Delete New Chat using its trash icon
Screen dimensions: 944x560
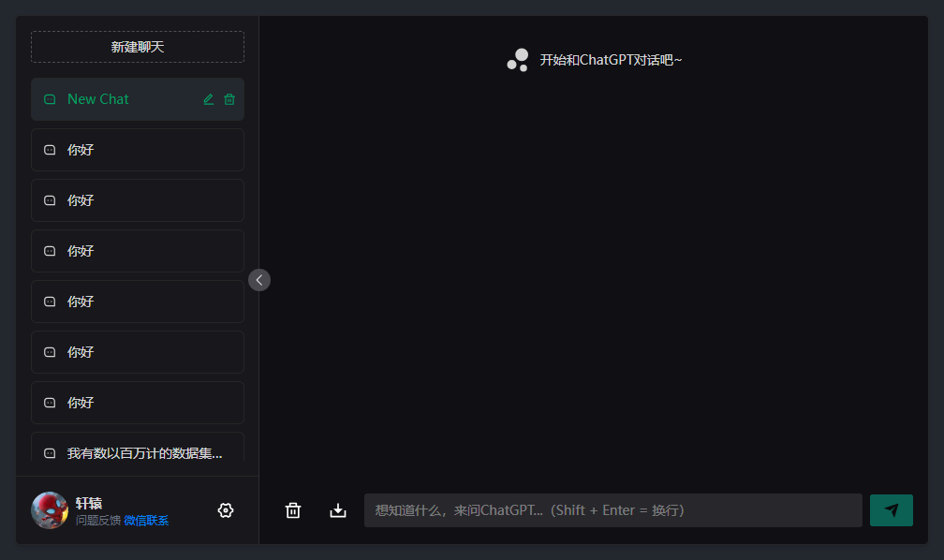click(x=229, y=99)
